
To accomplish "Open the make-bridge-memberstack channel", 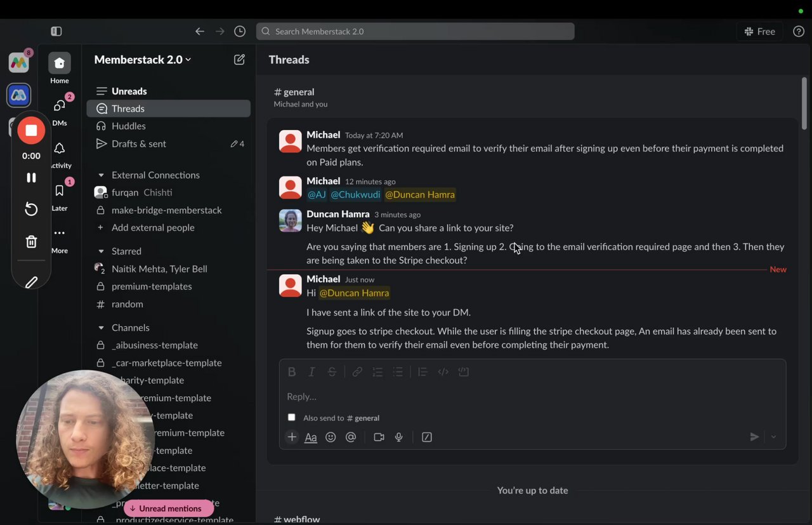I will 169,210.
